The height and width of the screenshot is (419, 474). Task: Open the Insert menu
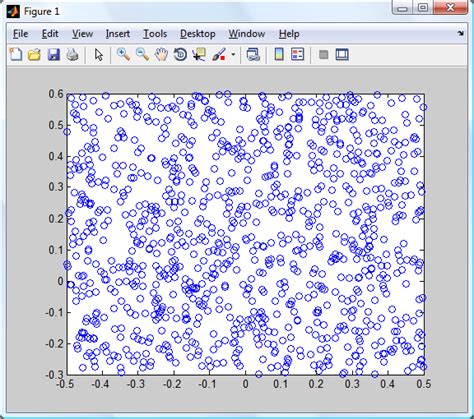118,34
